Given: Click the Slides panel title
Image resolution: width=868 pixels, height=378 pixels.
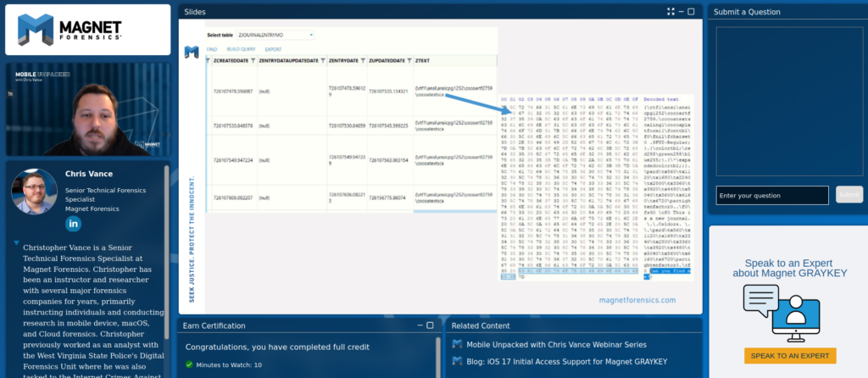Looking at the screenshot, I should coord(195,12).
